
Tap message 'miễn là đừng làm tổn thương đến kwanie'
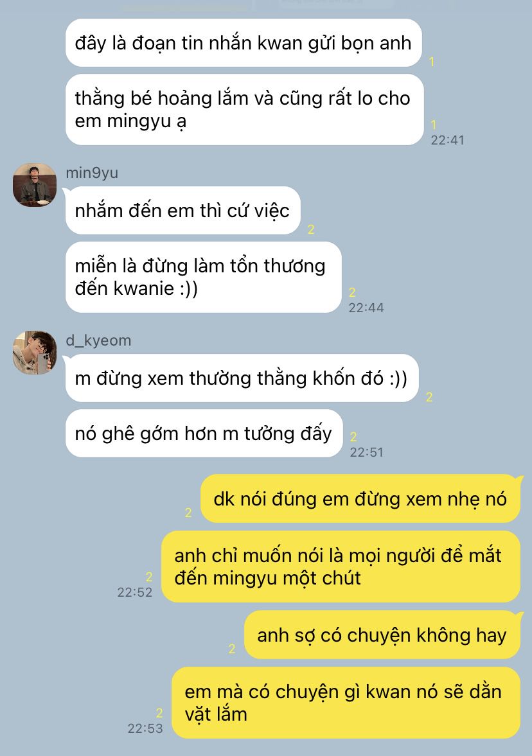click(x=204, y=277)
